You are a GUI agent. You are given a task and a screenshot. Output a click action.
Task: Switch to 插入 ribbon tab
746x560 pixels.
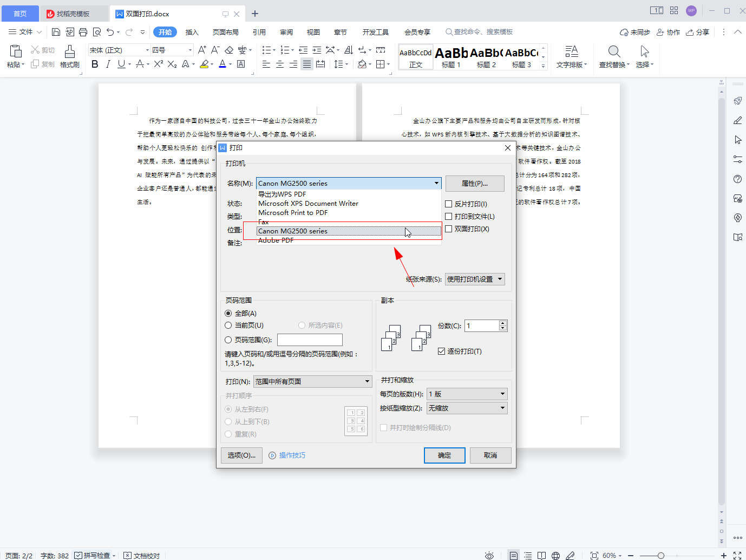192,32
